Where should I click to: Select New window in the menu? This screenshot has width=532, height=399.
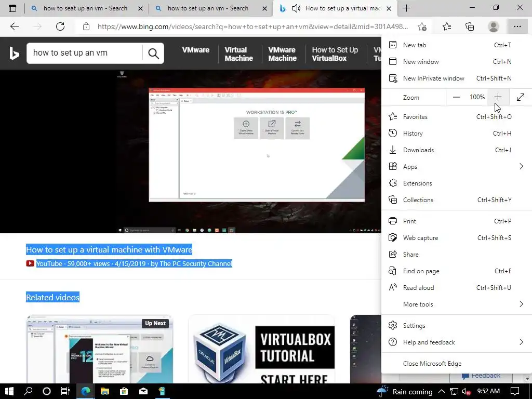click(x=457, y=62)
